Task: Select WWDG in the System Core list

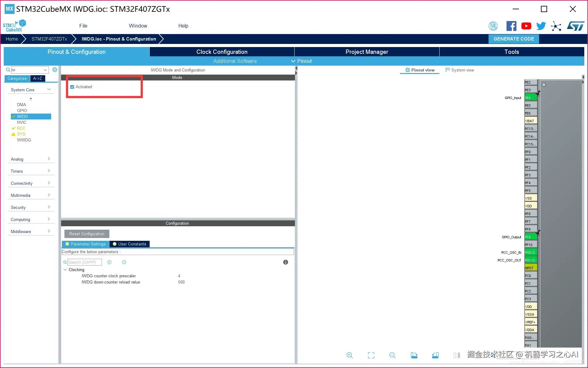Action: 24,140
